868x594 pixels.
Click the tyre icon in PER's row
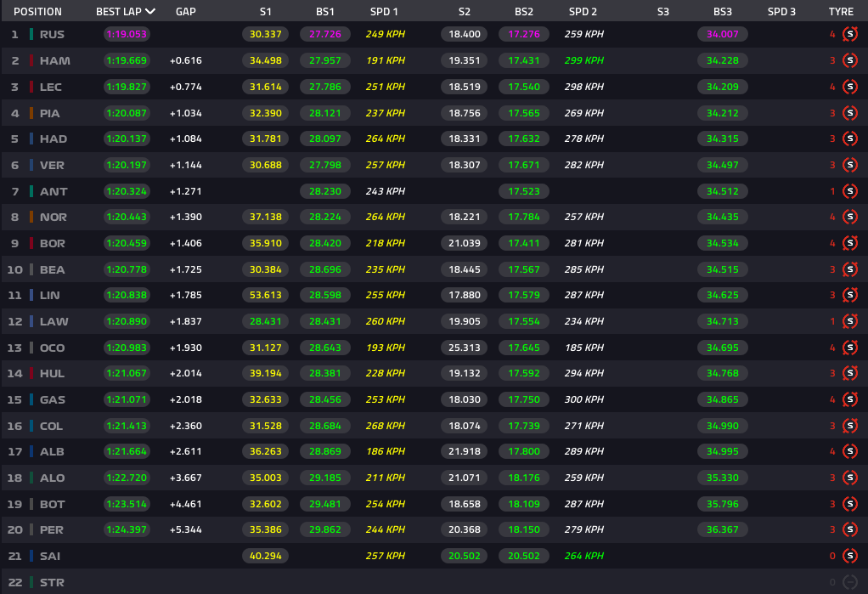pos(849,530)
